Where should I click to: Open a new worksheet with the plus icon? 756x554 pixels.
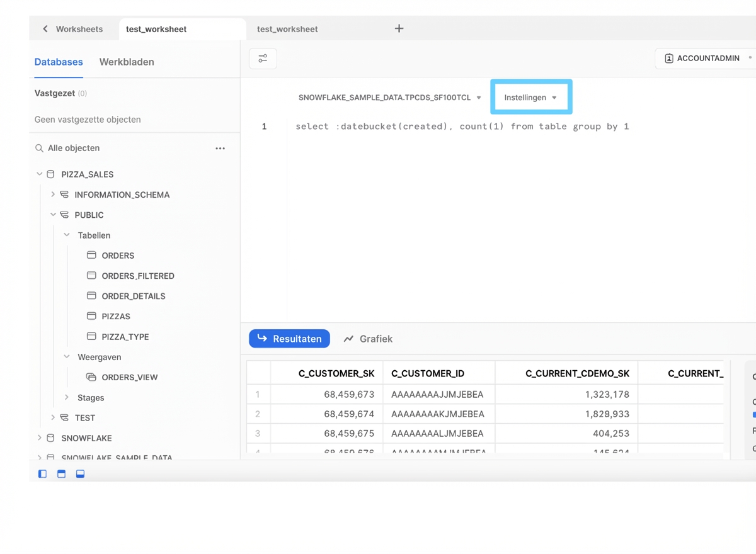coord(399,28)
